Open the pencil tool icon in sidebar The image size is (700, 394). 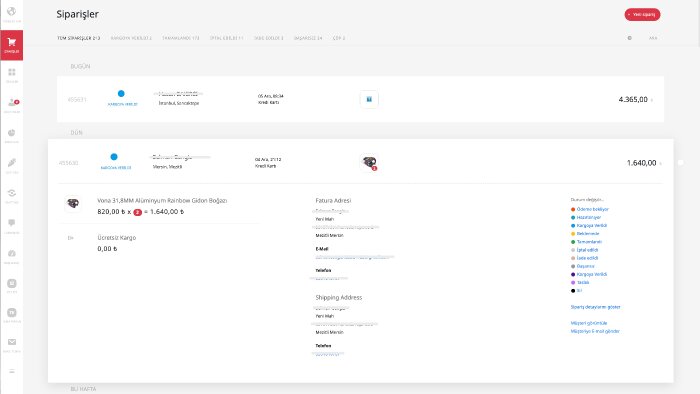click(x=12, y=163)
